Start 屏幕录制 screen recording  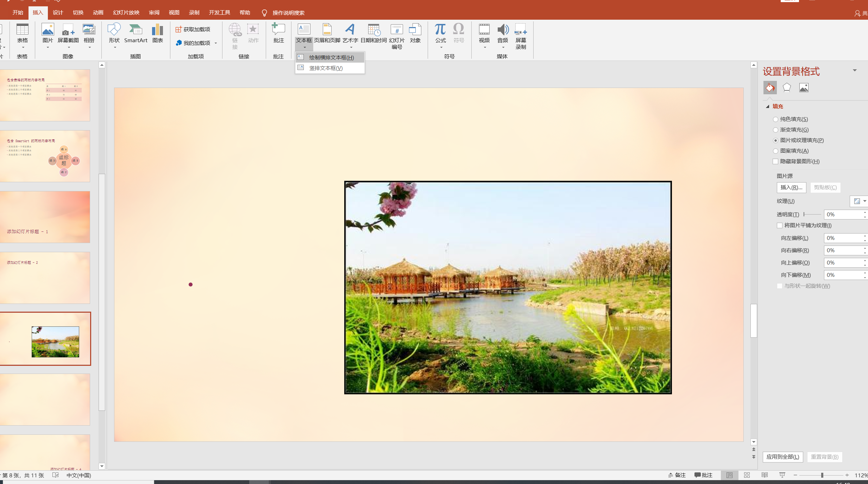[521, 37]
